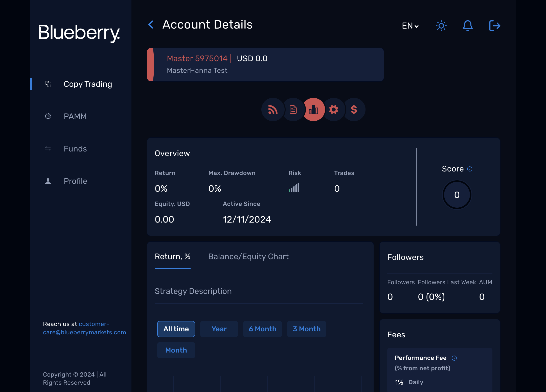Click the Funds transfer arrows icon
The height and width of the screenshot is (392, 546).
click(48, 148)
